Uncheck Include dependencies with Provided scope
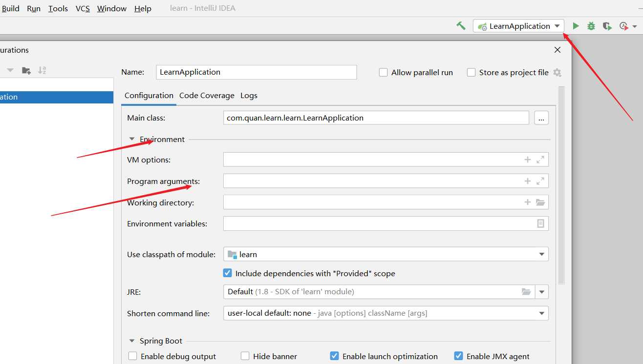The height and width of the screenshot is (364, 643). pyautogui.click(x=227, y=273)
